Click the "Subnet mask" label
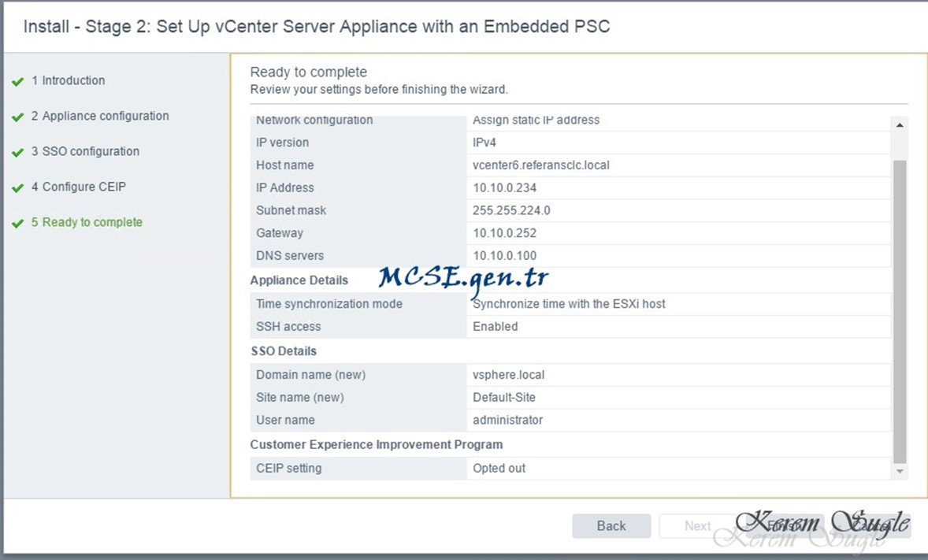 click(291, 210)
